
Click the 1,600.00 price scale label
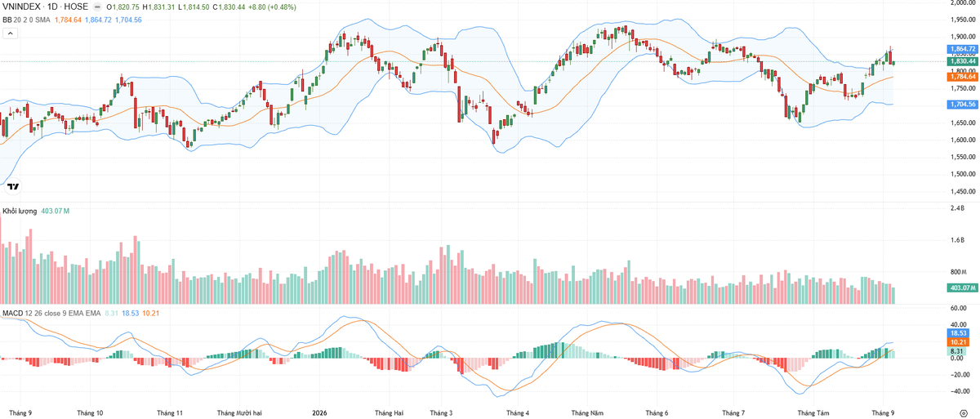(x=964, y=140)
